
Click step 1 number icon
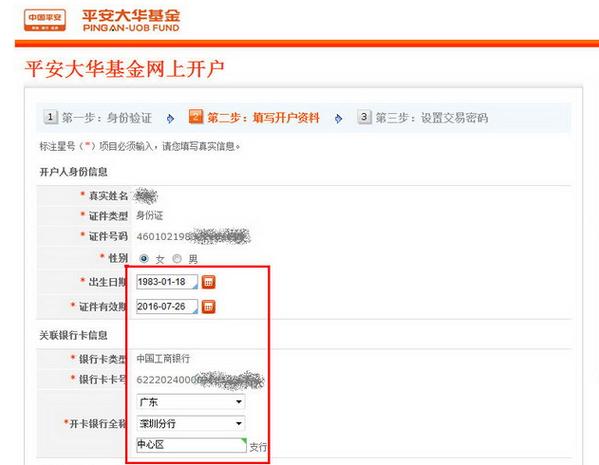click(50, 117)
